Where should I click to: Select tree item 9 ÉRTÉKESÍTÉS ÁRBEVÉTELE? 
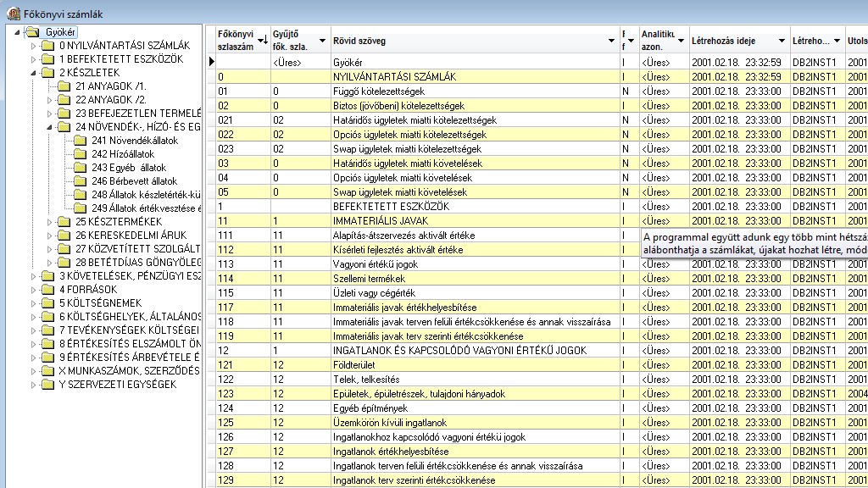(x=130, y=358)
